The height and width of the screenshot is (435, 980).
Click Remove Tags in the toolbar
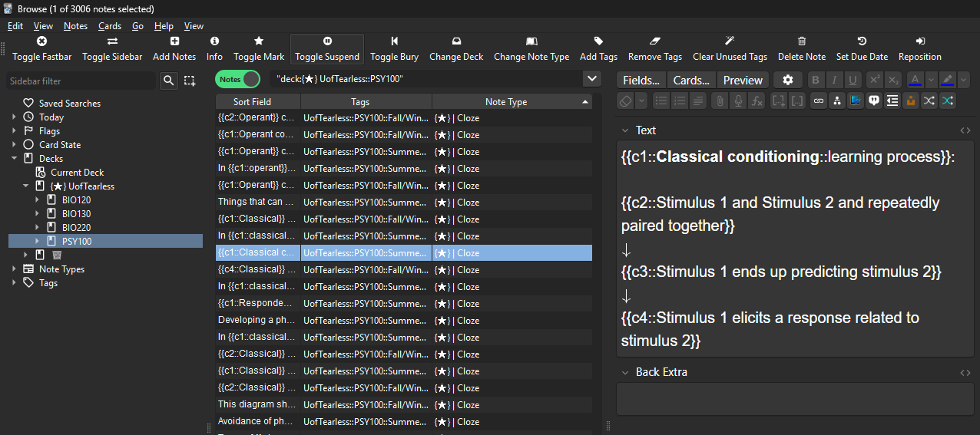tap(655, 49)
